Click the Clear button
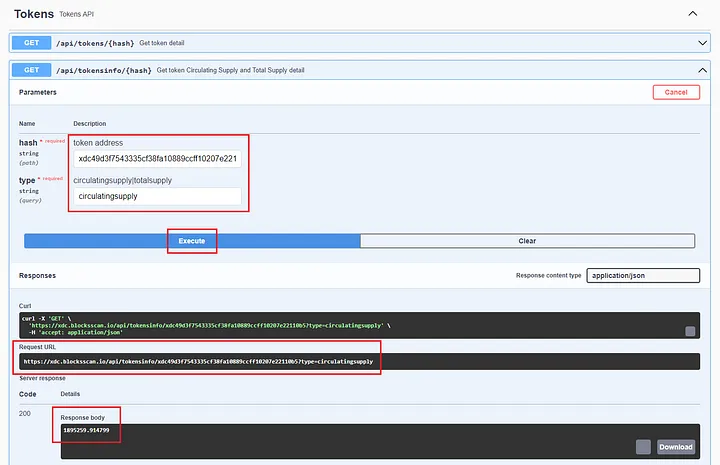The image size is (720, 465). 527,241
